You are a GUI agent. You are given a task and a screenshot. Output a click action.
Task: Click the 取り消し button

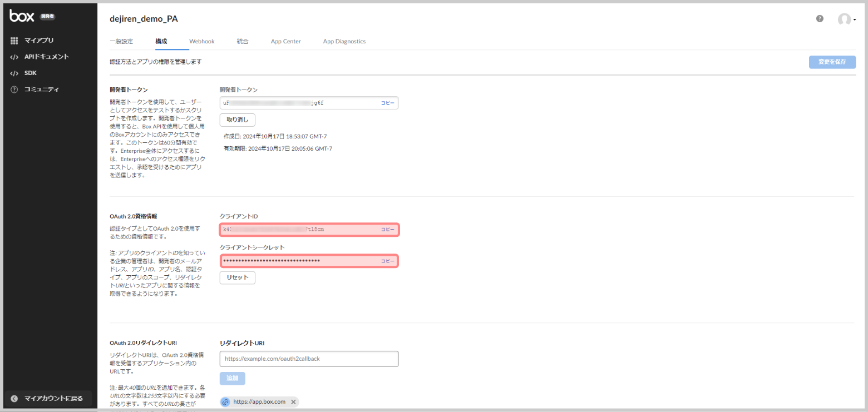(x=238, y=120)
